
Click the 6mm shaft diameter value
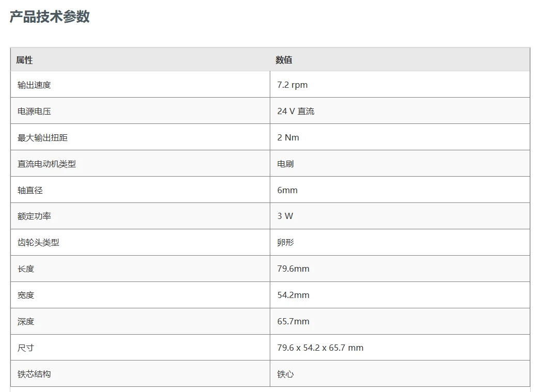click(x=287, y=190)
